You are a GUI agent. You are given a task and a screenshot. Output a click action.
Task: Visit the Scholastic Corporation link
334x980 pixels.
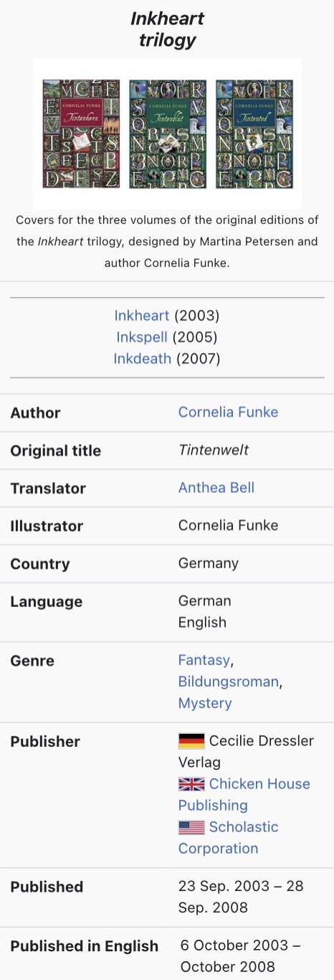click(x=228, y=837)
